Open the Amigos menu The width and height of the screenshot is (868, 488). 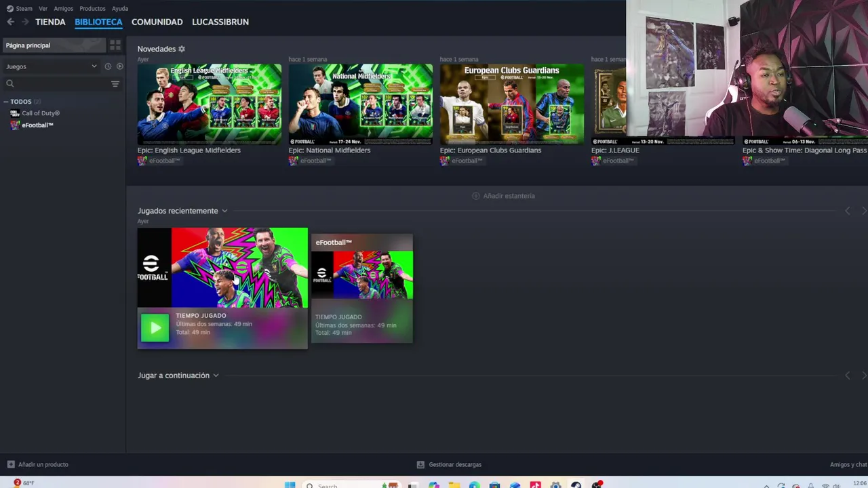pos(63,9)
